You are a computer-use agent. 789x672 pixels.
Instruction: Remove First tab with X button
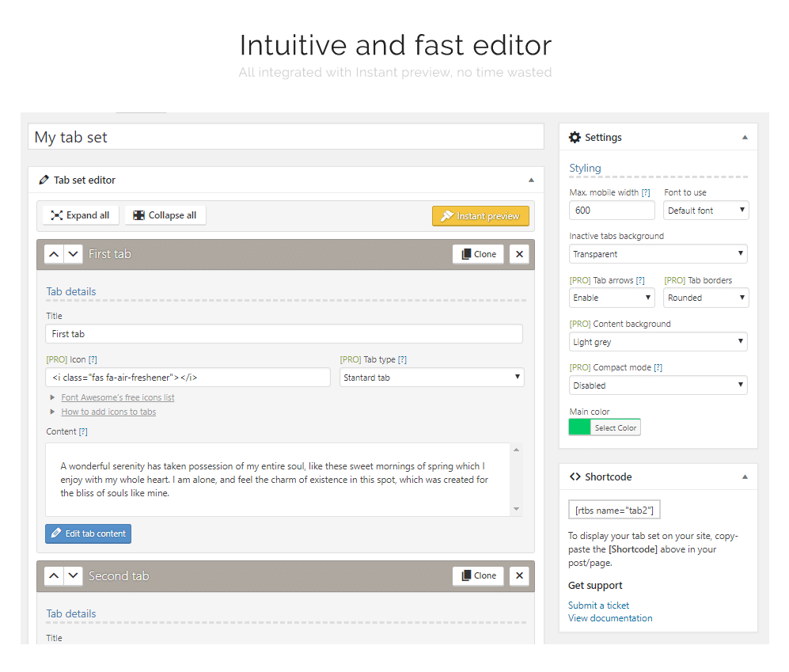(x=519, y=254)
